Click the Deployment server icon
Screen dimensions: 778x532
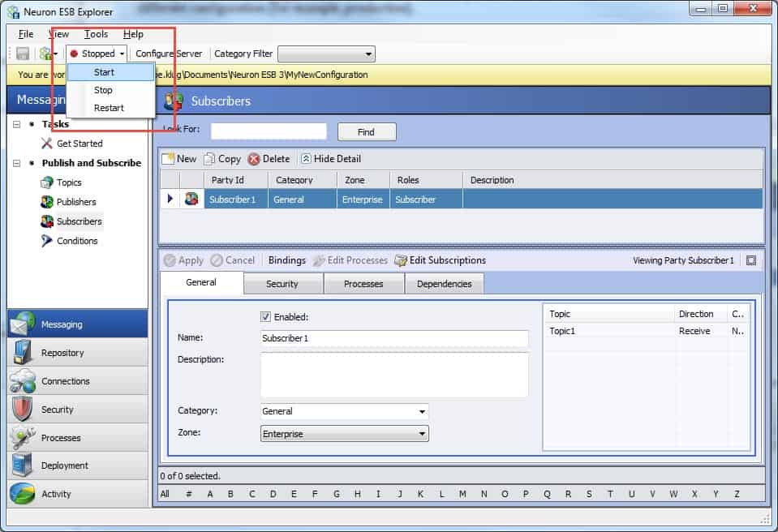pyautogui.click(x=23, y=466)
